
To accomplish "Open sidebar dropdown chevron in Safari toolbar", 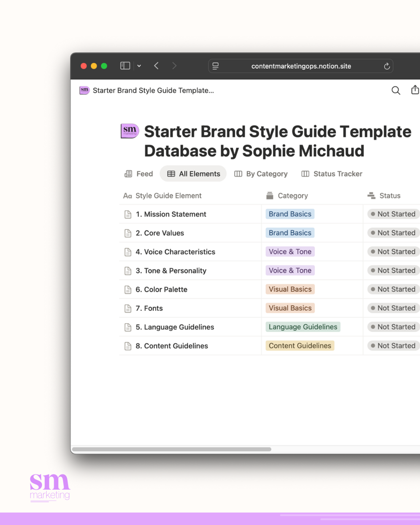I will click(139, 66).
